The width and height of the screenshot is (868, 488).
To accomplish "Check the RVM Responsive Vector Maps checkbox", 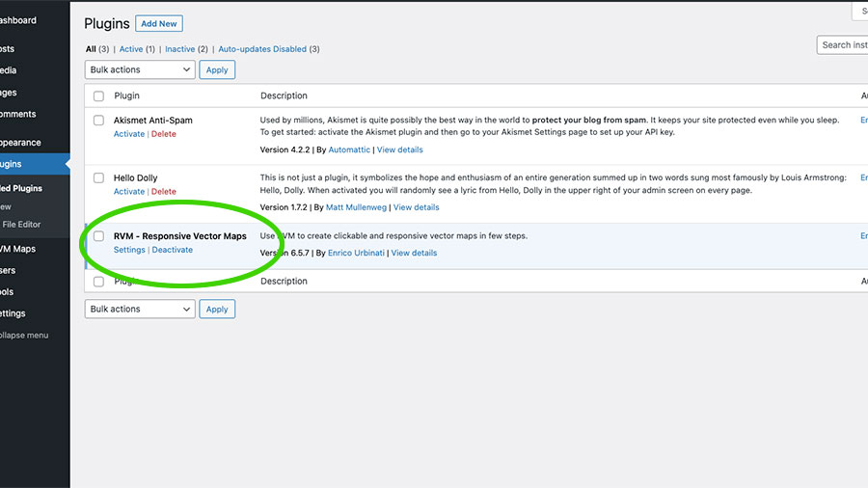I will point(98,236).
